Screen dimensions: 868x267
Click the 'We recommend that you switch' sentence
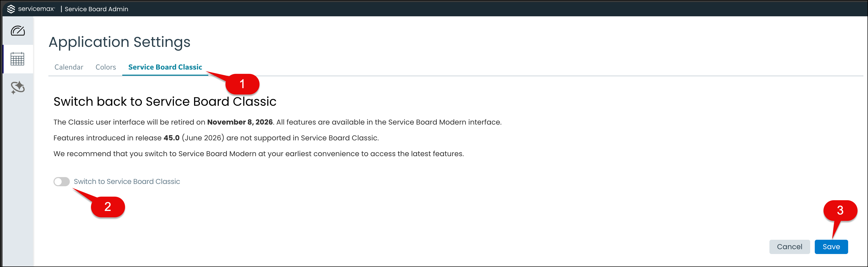click(259, 154)
